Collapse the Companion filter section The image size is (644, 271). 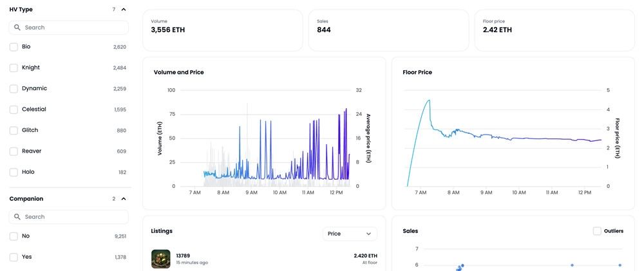click(124, 199)
